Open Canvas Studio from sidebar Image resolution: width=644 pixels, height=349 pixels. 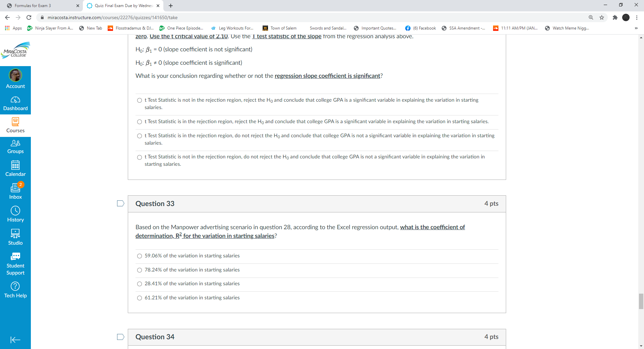(15, 237)
